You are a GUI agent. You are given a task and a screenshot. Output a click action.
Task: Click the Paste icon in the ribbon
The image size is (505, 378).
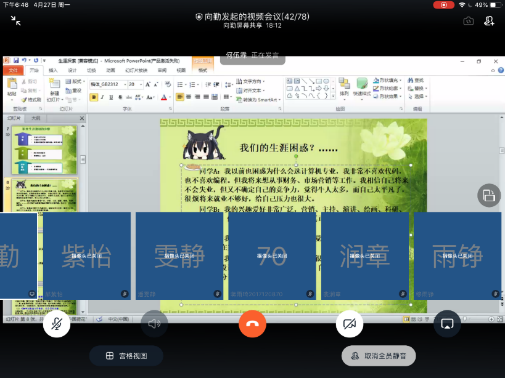[12, 87]
